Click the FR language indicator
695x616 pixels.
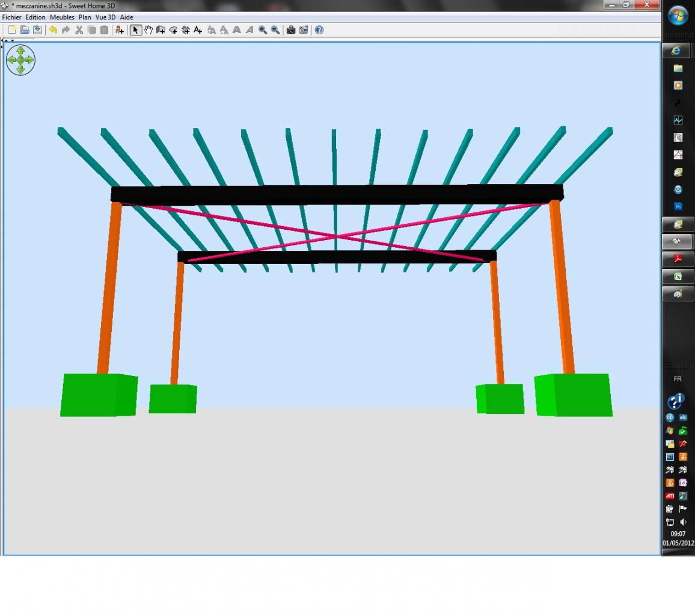pyautogui.click(x=678, y=379)
